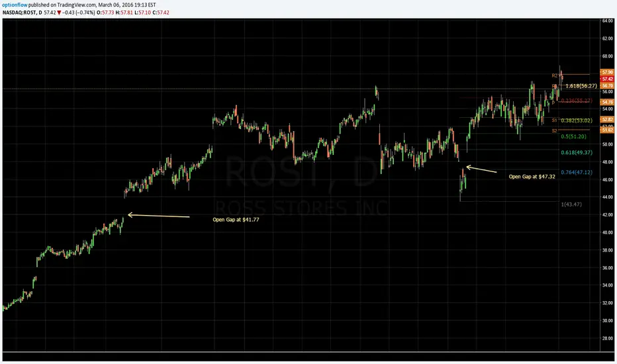Viewport: 617px width, 364px height.
Task: Click the 30.00 price axis label
Action: click(x=607, y=321)
